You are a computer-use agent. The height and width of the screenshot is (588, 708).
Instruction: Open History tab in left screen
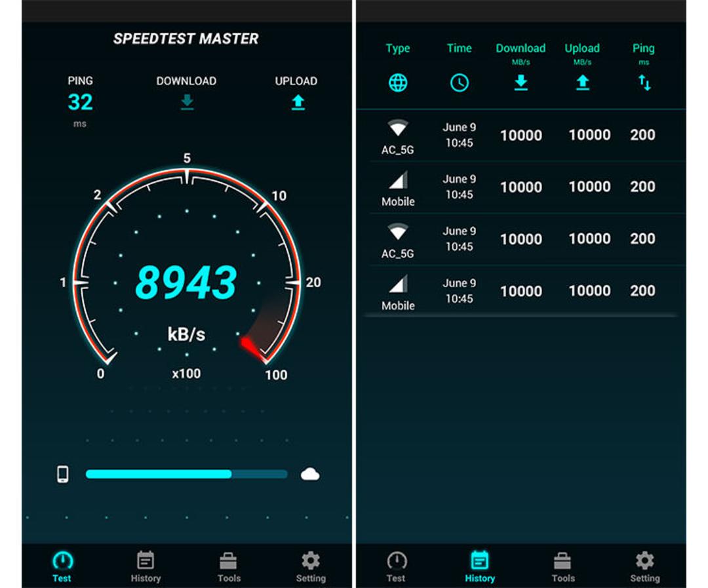[146, 567]
